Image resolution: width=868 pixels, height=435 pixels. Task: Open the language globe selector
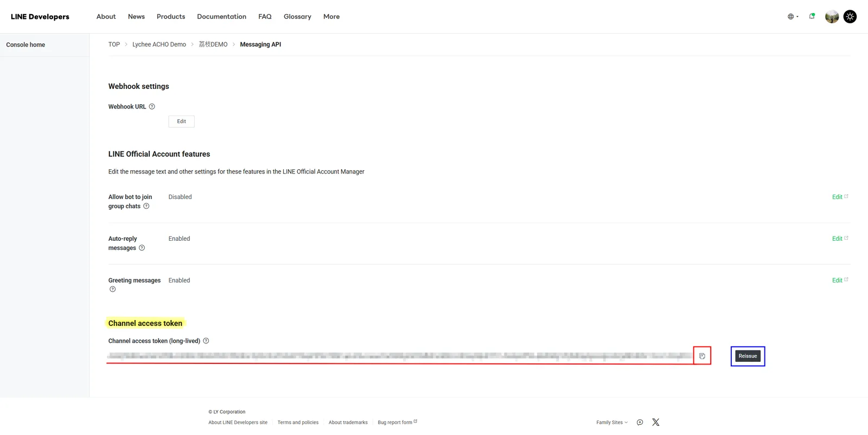[793, 17]
